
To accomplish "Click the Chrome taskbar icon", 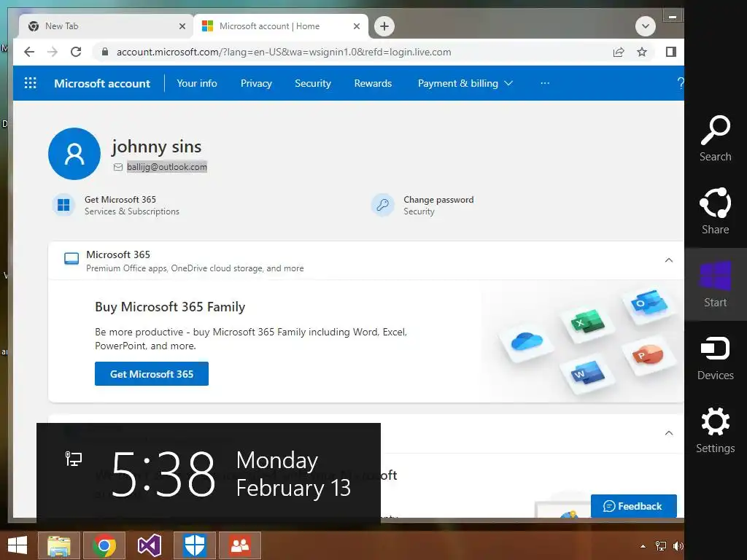I will (x=104, y=545).
